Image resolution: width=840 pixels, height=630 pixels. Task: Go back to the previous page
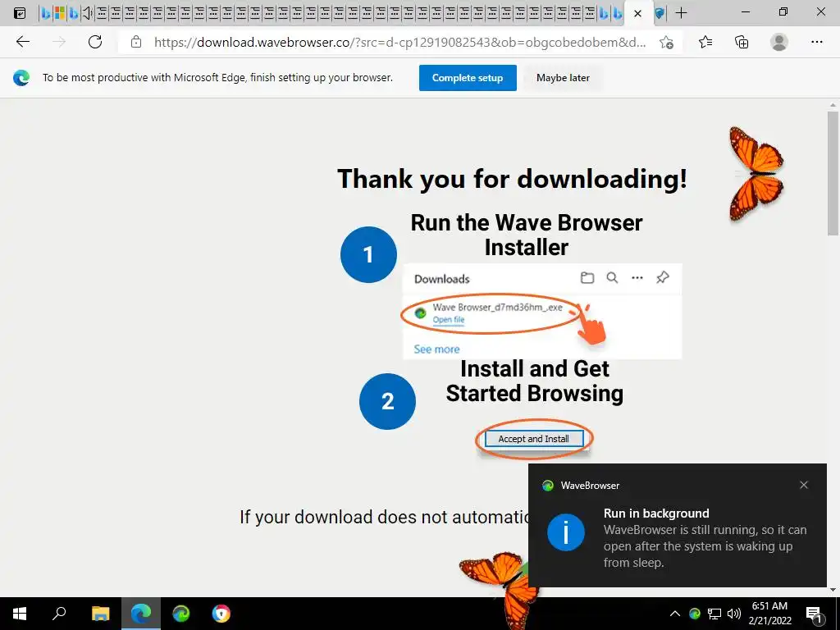point(22,42)
